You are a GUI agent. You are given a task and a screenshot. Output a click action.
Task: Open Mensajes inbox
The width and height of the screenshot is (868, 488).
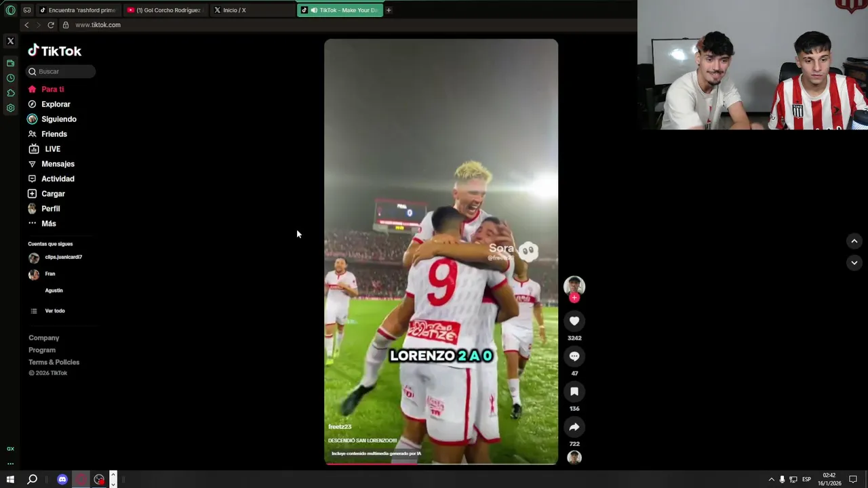[52, 164]
